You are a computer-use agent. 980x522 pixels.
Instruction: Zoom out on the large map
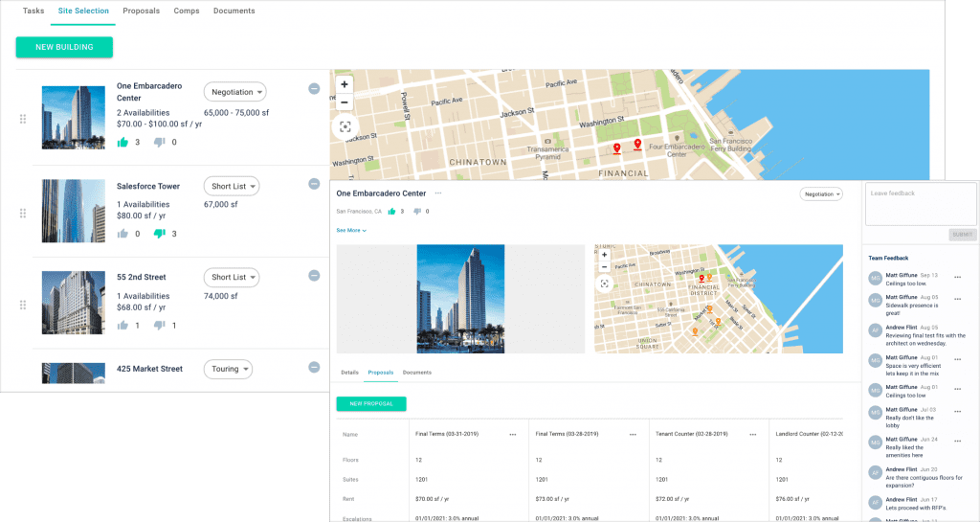(345, 102)
